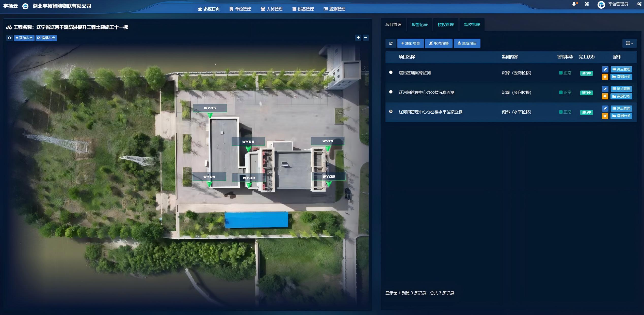This screenshot has height=315, width=644.
Task: Click the 添加项目 button
Action: [x=410, y=43]
